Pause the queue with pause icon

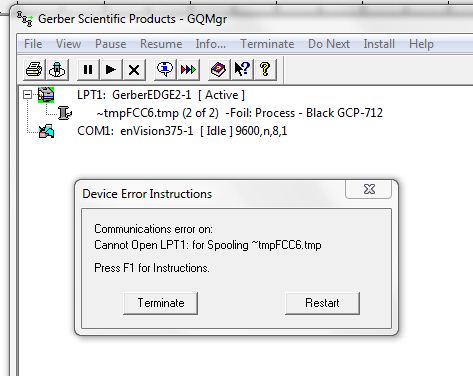88,70
